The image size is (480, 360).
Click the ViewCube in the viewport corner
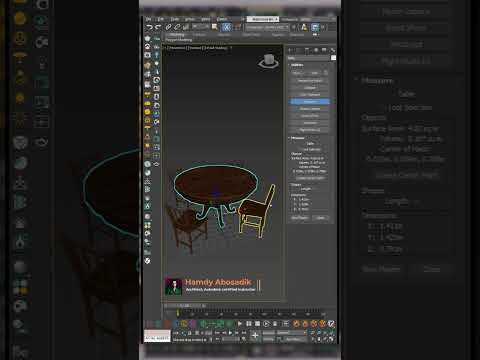coord(269,62)
